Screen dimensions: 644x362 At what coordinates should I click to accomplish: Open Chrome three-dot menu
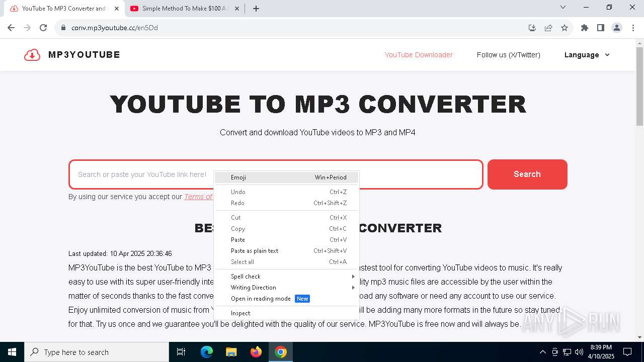(632, 28)
